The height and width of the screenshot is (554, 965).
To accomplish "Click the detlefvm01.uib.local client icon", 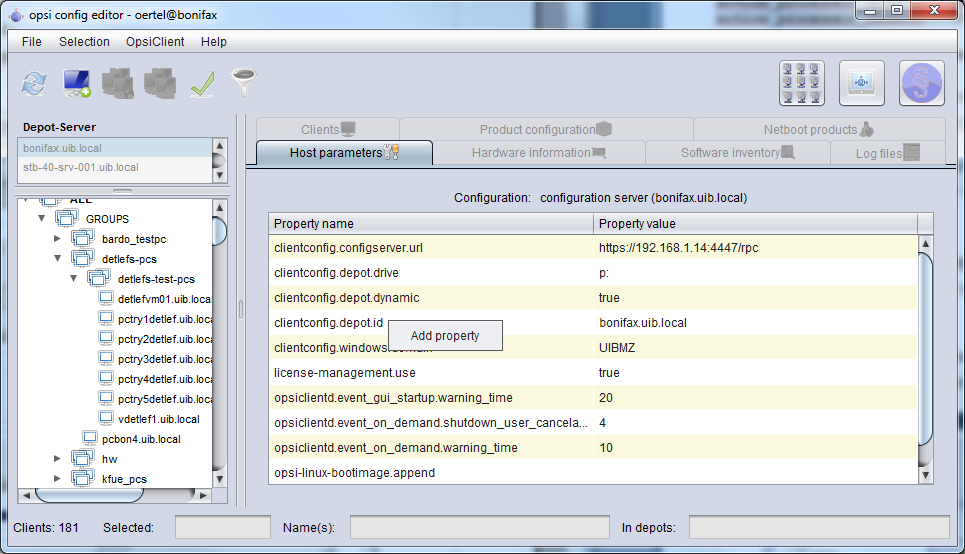I will click(106, 299).
